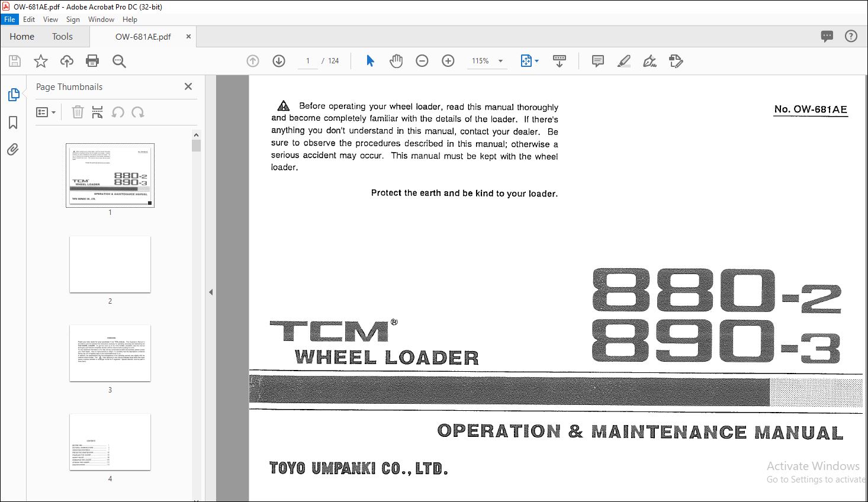Open the File menu
This screenshot has width=868, height=502.
tap(9, 19)
